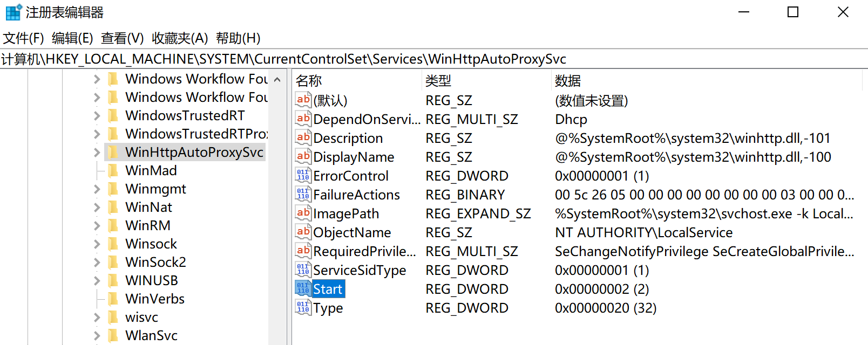This screenshot has width=868, height=345.
Task: Open the 收藏夹(A) menu
Action: [180, 38]
